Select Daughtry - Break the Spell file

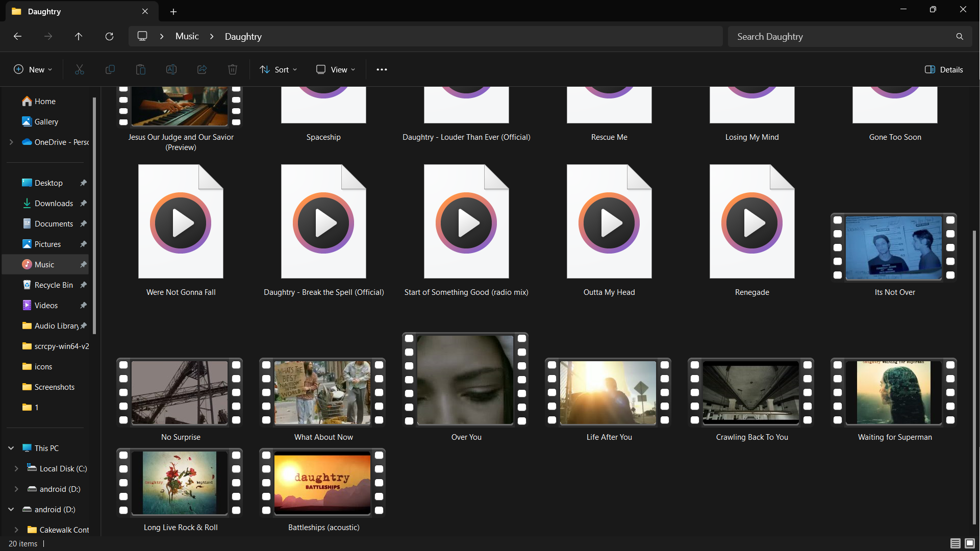[323, 221]
